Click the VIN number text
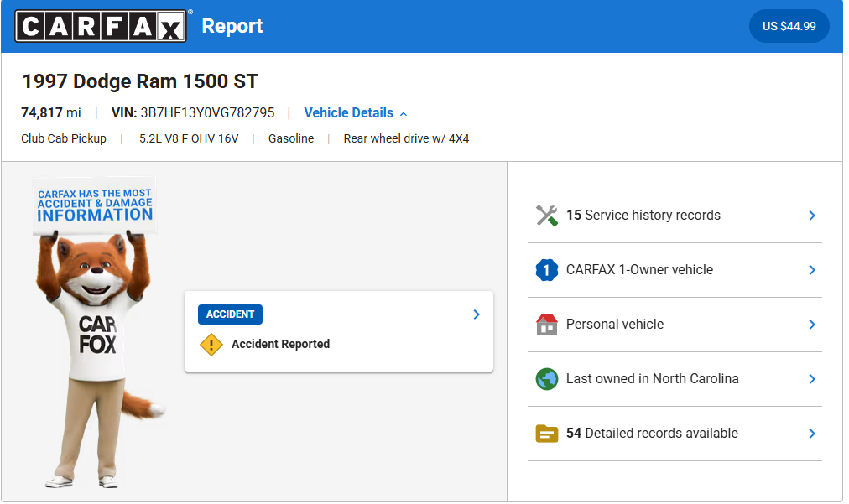This screenshot has height=504, width=849. (207, 113)
